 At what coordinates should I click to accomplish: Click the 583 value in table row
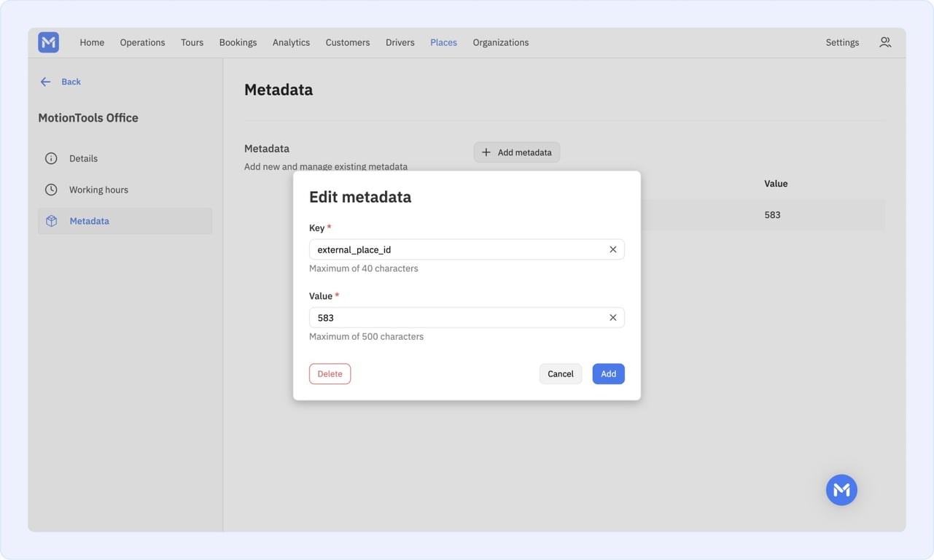(x=772, y=215)
